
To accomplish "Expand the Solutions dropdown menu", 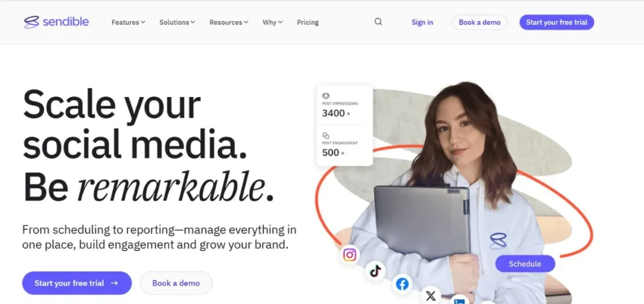I will [x=177, y=22].
